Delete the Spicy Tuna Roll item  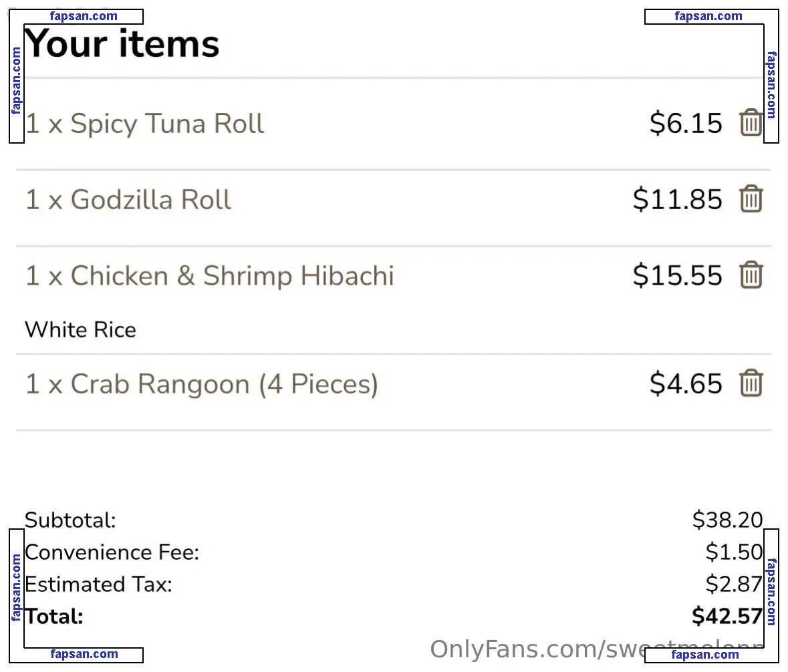coord(751,122)
